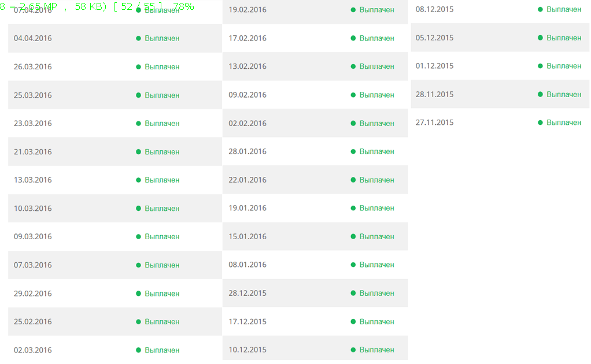This screenshot has width=591, height=364.
Task: Click Выплачен status for 09.02.2016
Action: [376, 95]
